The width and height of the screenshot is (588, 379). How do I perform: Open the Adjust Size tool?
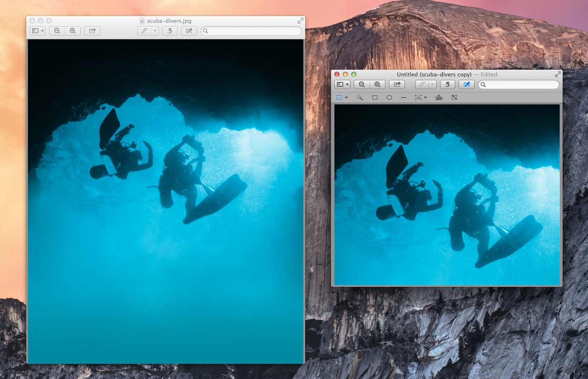point(454,97)
